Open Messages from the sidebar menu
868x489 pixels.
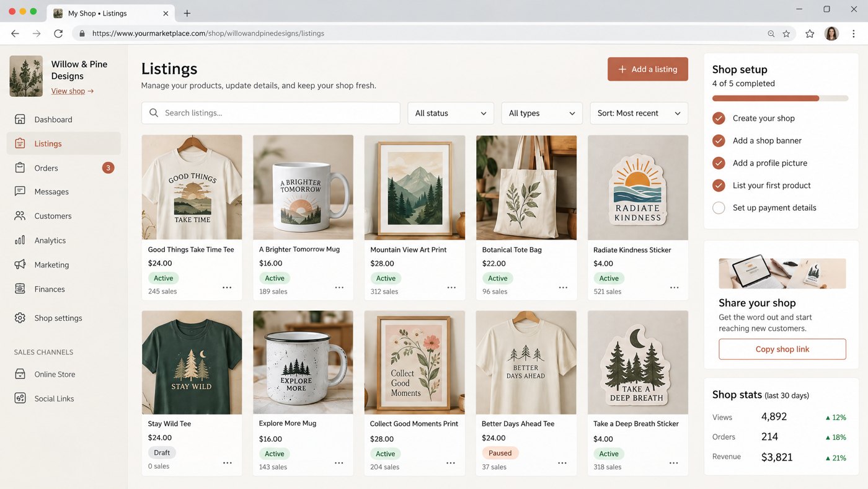coord(64,192)
